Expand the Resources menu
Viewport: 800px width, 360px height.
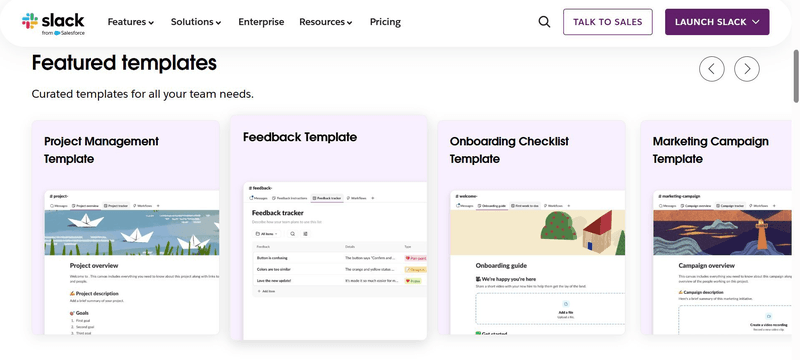click(326, 22)
